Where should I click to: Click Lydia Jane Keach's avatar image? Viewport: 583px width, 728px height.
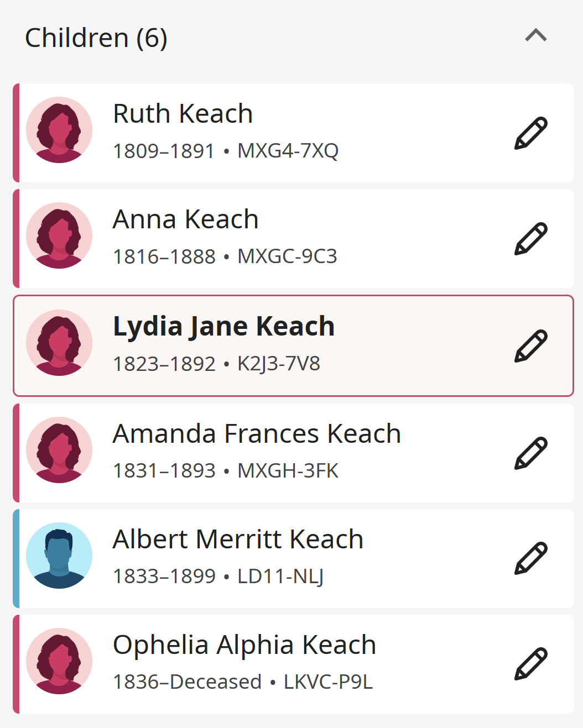pyautogui.click(x=59, y=343)
